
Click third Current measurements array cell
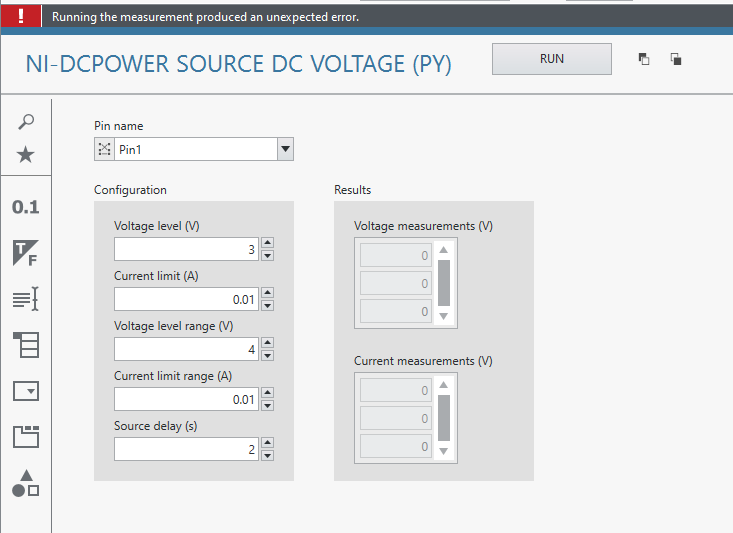pos(395,446)
